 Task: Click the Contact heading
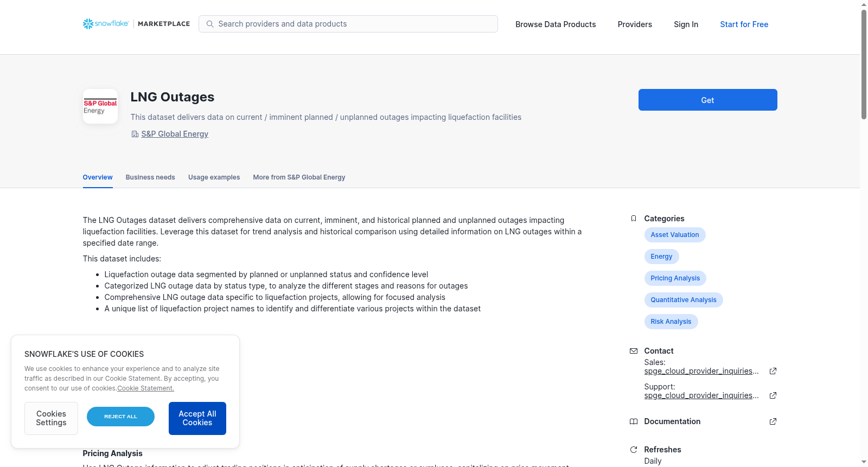click(659, 351)
